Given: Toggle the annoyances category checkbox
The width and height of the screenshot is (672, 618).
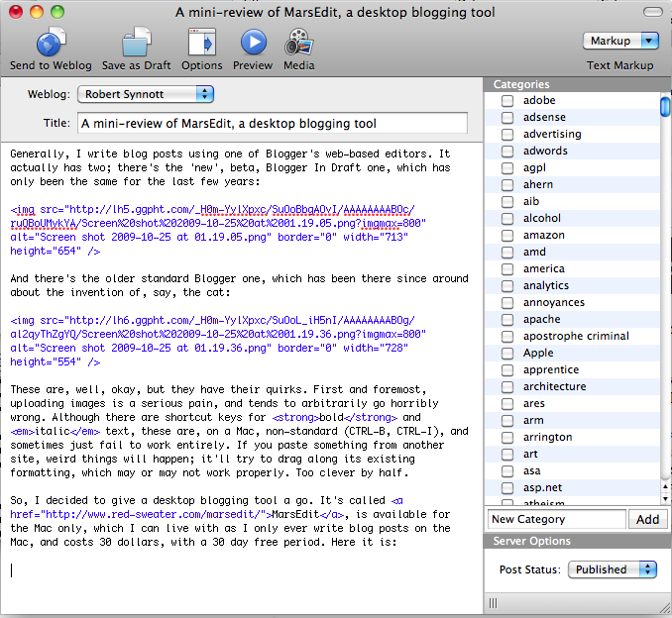Looking at the screenshot, I should pyautogui.click(x=507, y=303).
